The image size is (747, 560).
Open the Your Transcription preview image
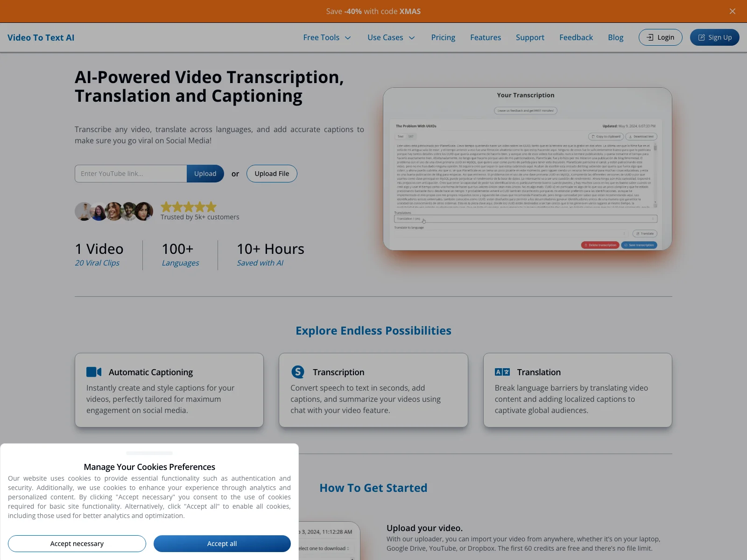click(528, 168)
